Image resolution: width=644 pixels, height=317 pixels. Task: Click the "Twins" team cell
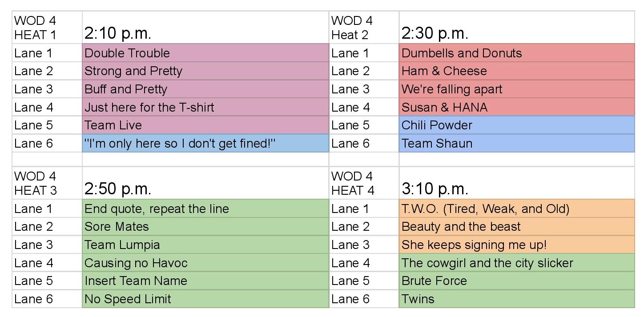[516, 299]
